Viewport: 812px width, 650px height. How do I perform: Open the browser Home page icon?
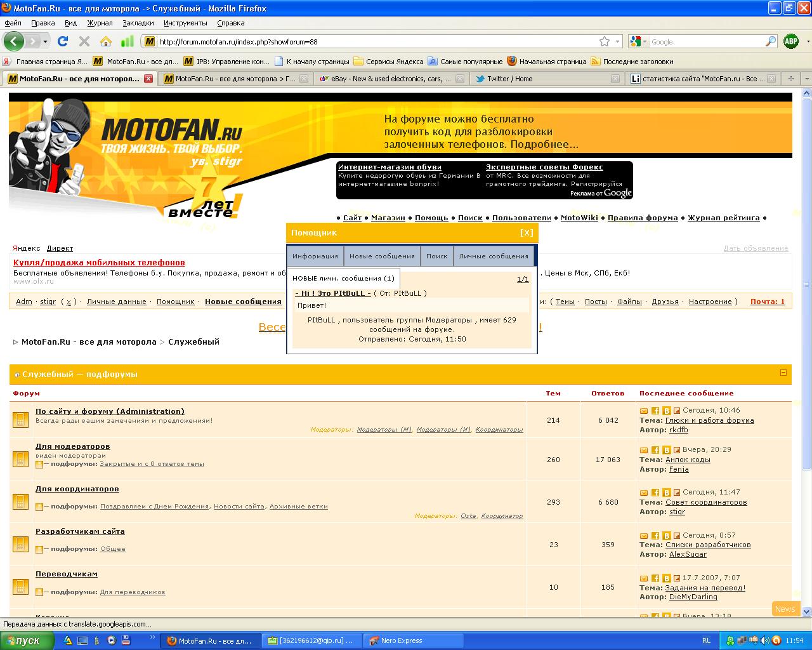(x=105, y=41)
